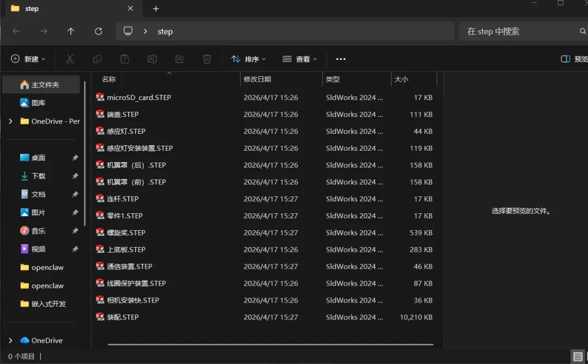Sort by 大小 column header
Image resolution: width=588 pixels, height=364 pixels.
pyautogui.click(x=401, y=79)
